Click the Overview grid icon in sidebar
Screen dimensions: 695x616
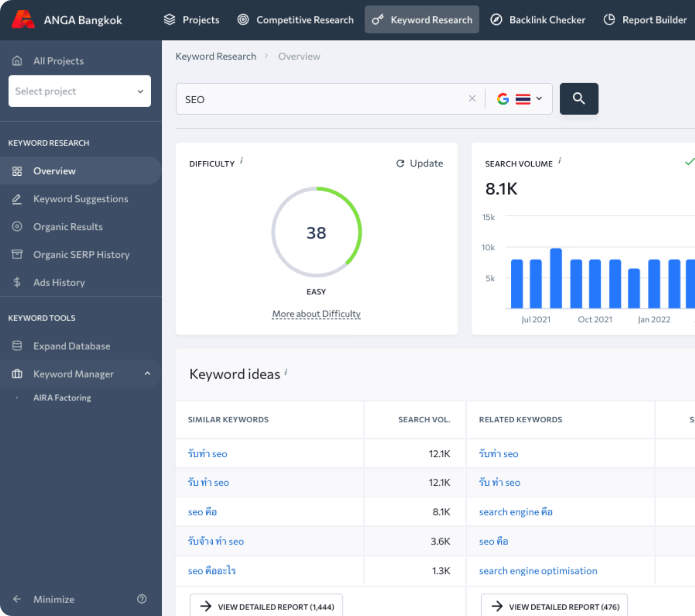coord(17,171)
